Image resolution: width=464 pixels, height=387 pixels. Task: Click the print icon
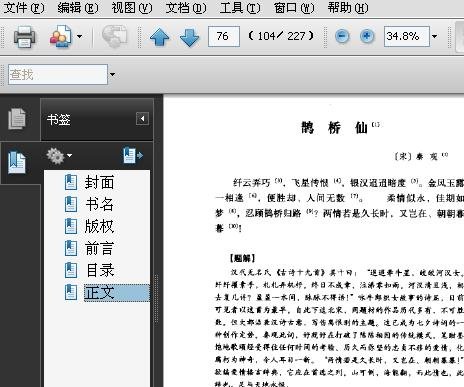[x=24, y=36]
